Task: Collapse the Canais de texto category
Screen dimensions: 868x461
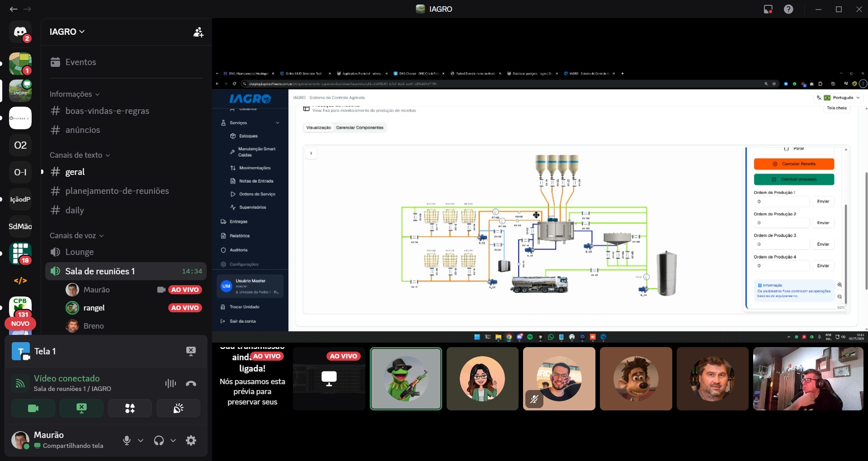Action: pos(80,155)
